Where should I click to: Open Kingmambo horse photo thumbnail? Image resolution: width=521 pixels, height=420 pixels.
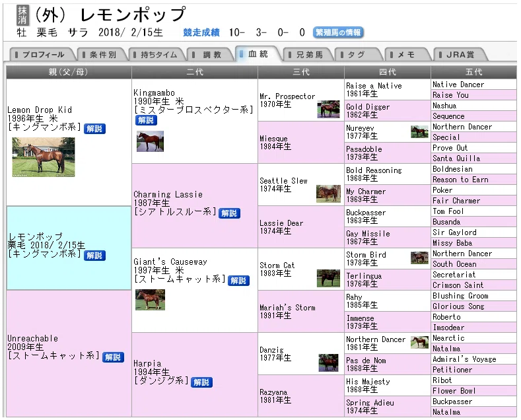150,141
